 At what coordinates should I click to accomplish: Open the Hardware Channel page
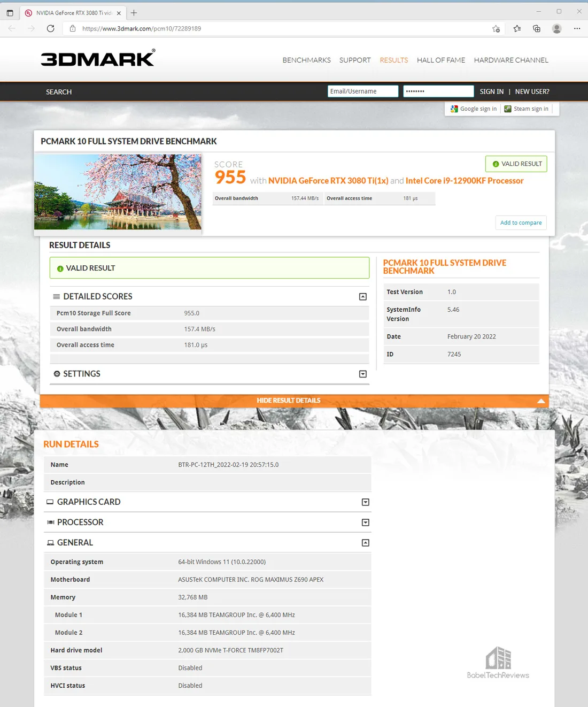pos(511,60)
